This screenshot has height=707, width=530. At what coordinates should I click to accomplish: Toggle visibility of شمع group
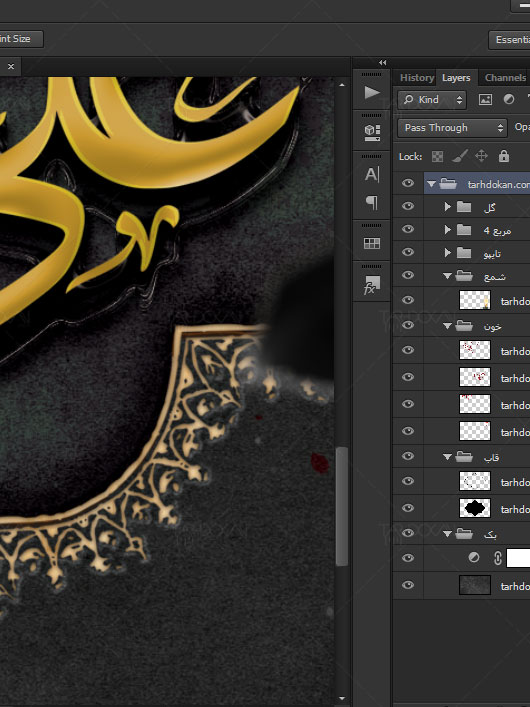pyautogui.click(x=408, y=275)
